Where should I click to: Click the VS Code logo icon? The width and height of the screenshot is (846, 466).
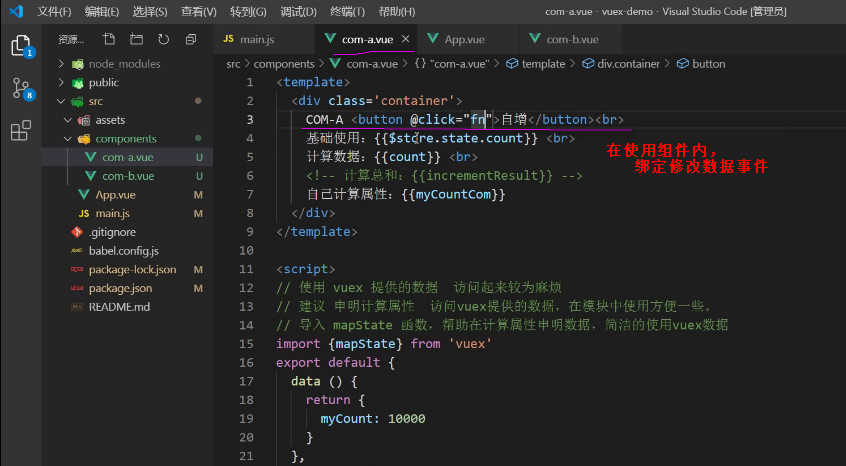(16, 11)
